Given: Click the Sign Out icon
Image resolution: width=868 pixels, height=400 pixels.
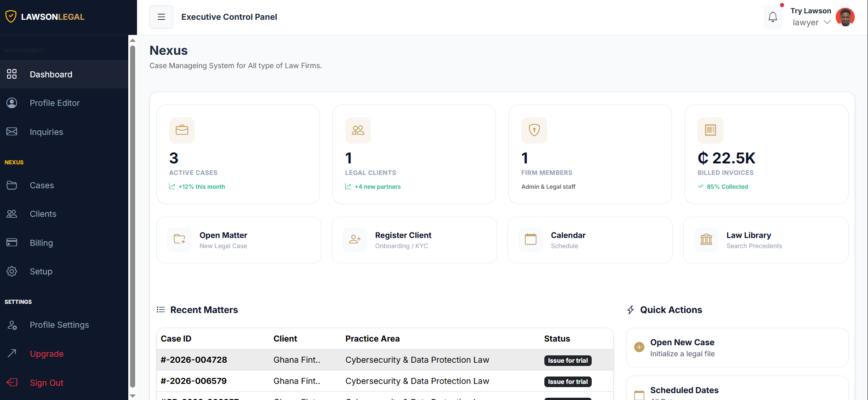Looking at the screenshot, I should coord(12,383).
